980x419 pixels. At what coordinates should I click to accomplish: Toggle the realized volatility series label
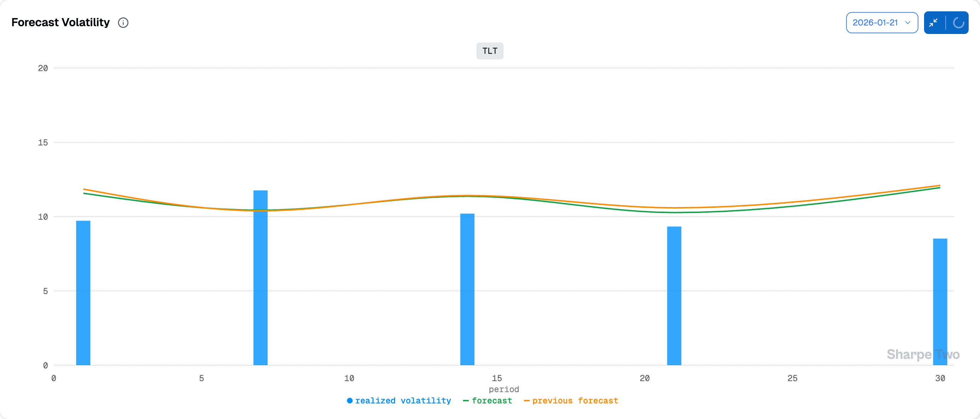403,400
